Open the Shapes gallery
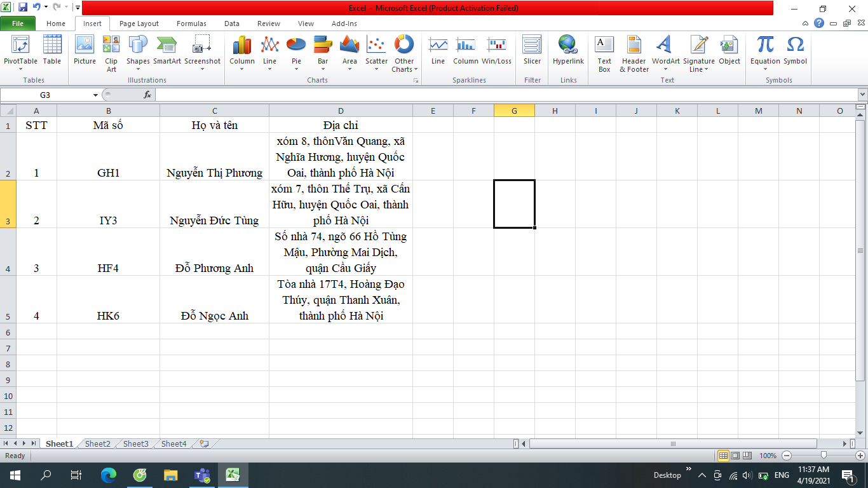 (x=138, y=53)
